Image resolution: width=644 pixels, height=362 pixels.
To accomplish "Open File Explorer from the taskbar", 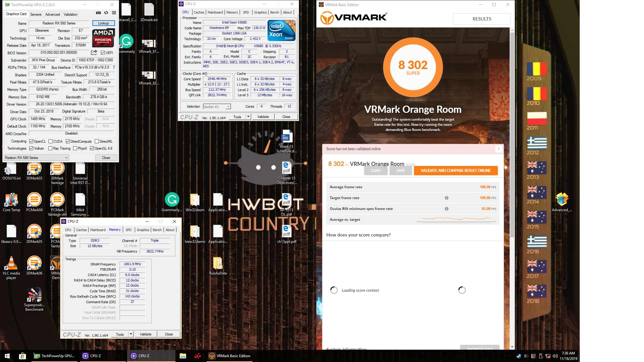I will pyautogui.click(x=183, y=356).
